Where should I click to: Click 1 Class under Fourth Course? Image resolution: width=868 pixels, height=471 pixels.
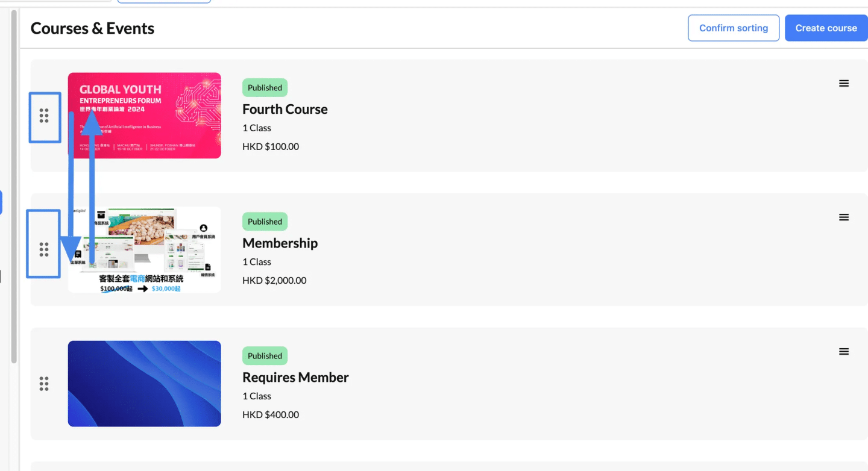[257, 128]
